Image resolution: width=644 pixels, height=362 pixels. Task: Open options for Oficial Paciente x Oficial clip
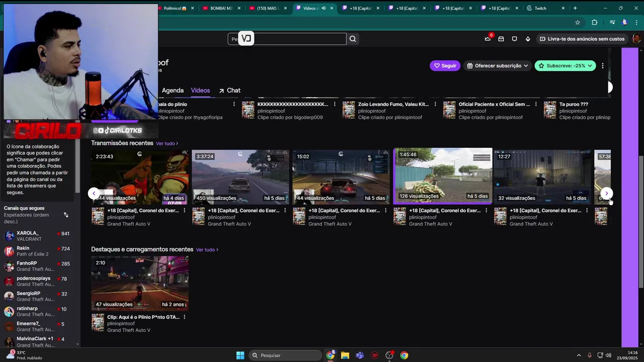(x=536, y=104)
